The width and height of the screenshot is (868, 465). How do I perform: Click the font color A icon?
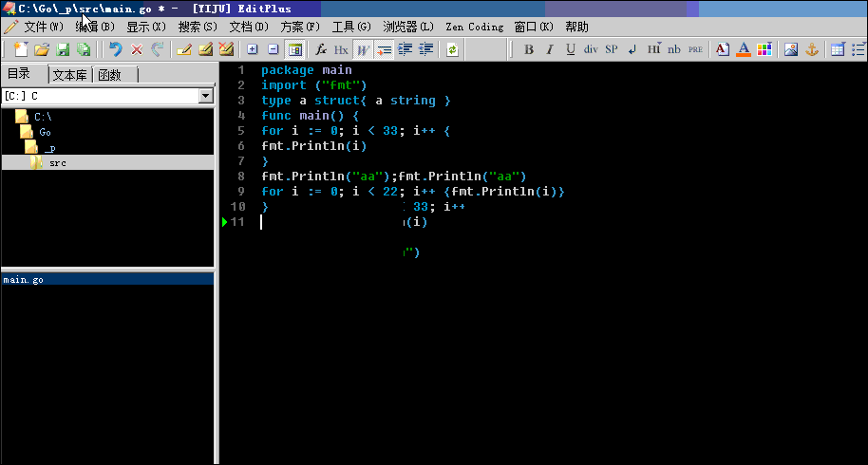pyautogui.click(x=744, y=49)
